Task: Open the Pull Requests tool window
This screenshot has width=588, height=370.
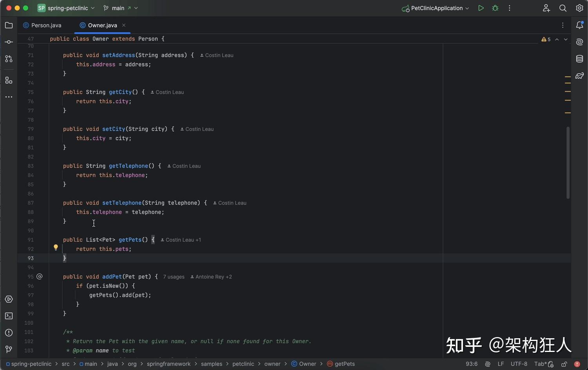Action: (9, 59)
